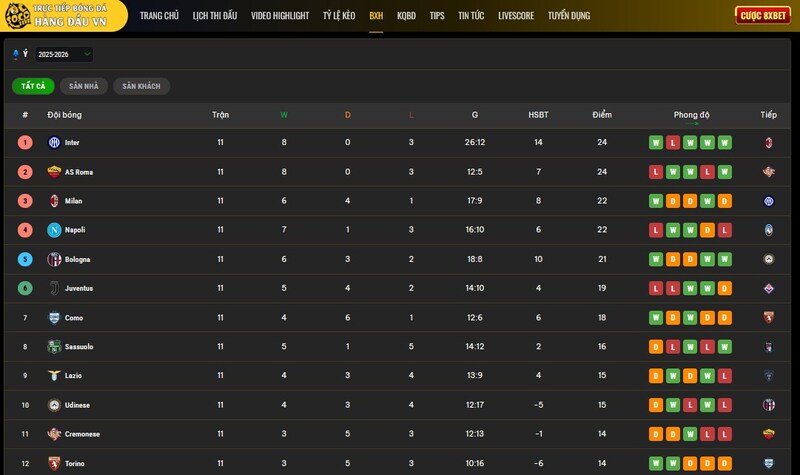Open the 2025-2026 season dropdown
Image resolution: width=800 pixels, height=475 pixels.
click(x=64, y=54)
